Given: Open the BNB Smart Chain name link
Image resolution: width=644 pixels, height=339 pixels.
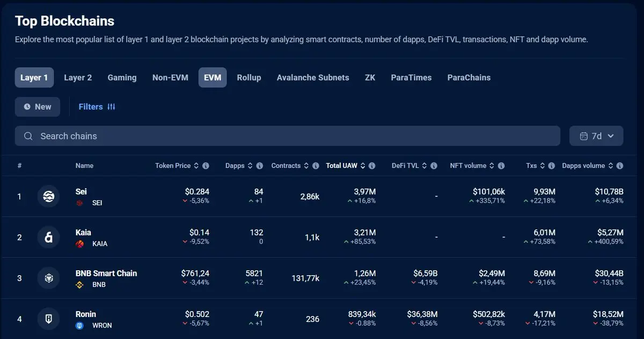Looking at the screenshot, I should 106,273.
